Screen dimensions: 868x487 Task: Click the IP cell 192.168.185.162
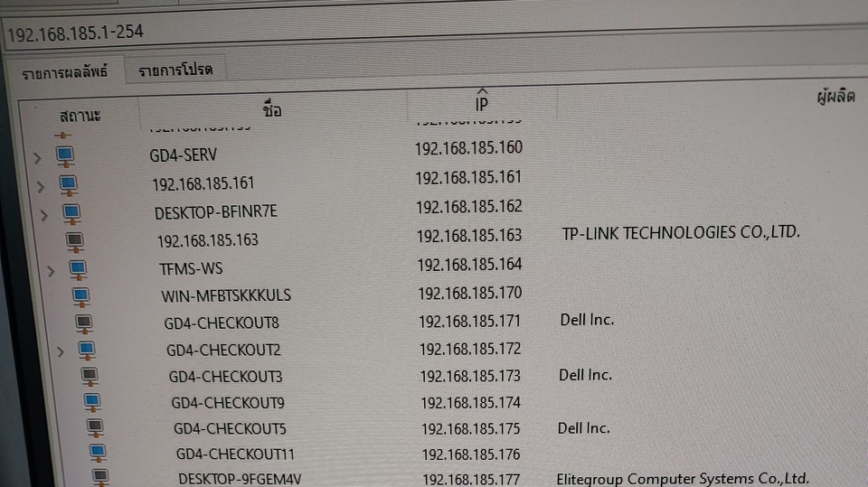469,206
